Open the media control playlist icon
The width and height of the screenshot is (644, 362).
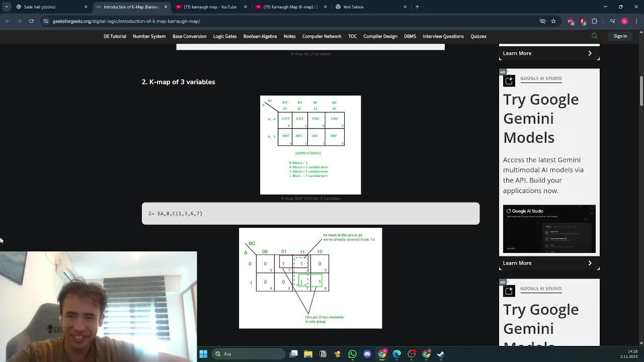[x=612, y=21]
